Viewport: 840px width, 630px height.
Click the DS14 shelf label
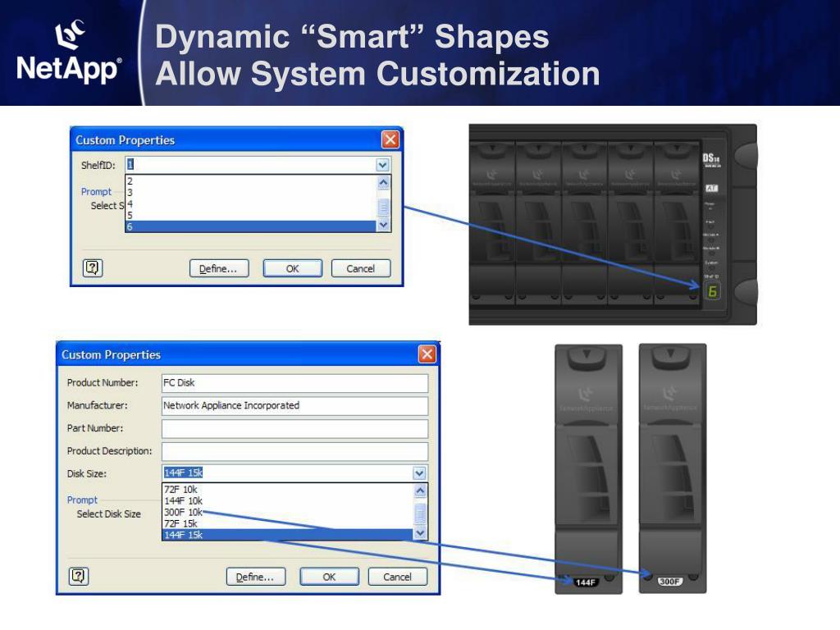711,158
